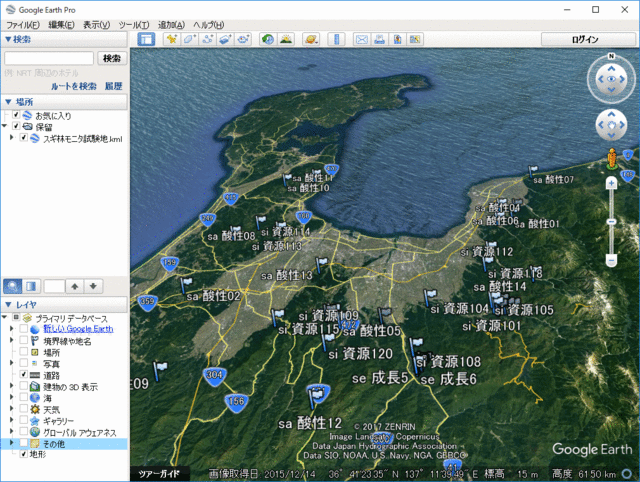The height and width of the screenshot is (482, 640).
Task: Toggle sunlight across the landscape icon
Action: coord(286,39)
